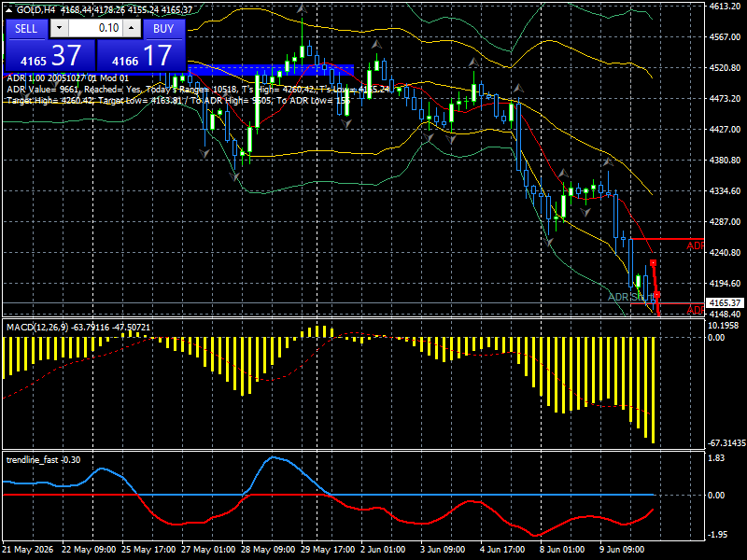Click the trendline scale value 1.83

pos(716,458)
